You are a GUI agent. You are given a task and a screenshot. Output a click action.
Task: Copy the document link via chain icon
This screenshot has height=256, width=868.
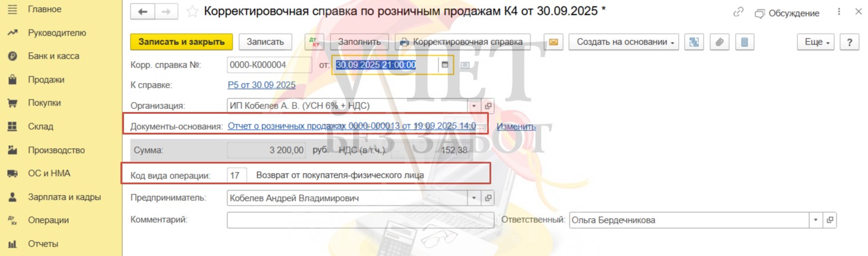click(x=739, y=12)
